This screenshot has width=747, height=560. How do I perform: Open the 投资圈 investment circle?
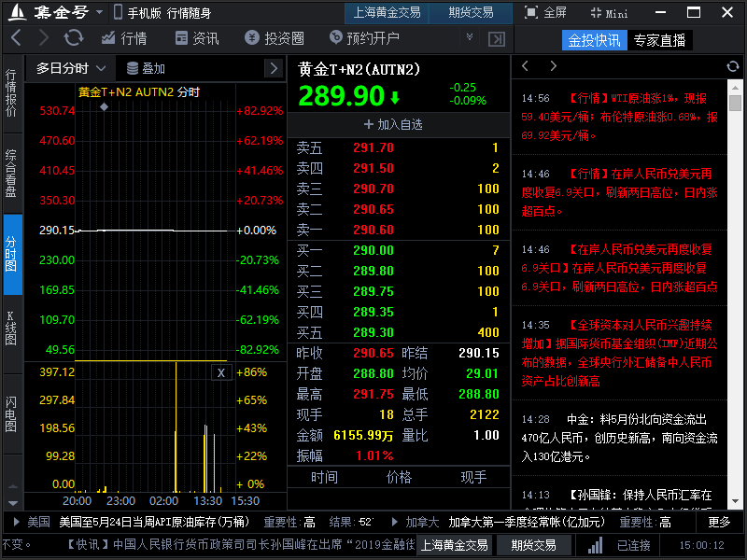point(275,38)
